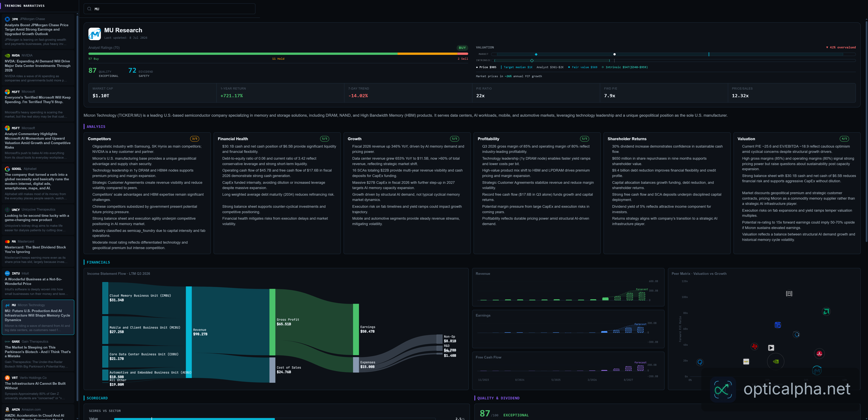Click the Qualcomm bubble in Peer Matrix
Image resolution: width=868 pixels, height=420 pixels.
pyautogui.click(x=700, y=362)
